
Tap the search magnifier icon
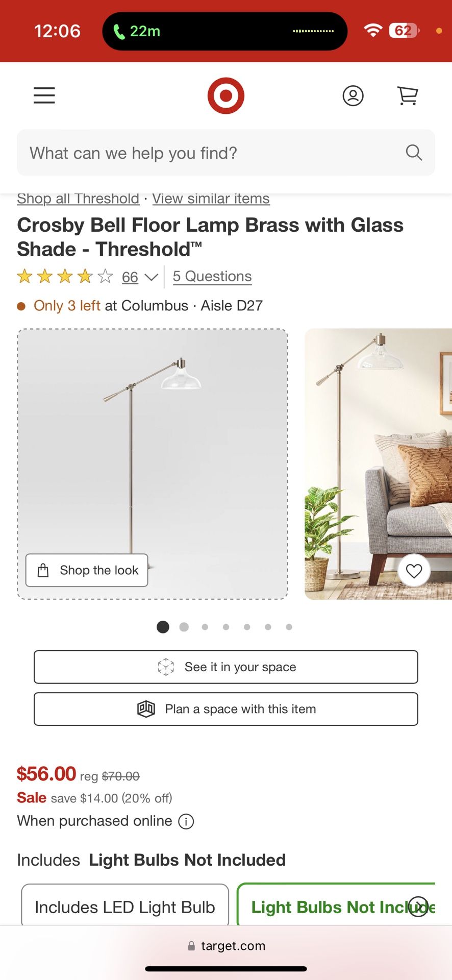tap(414, 153)
